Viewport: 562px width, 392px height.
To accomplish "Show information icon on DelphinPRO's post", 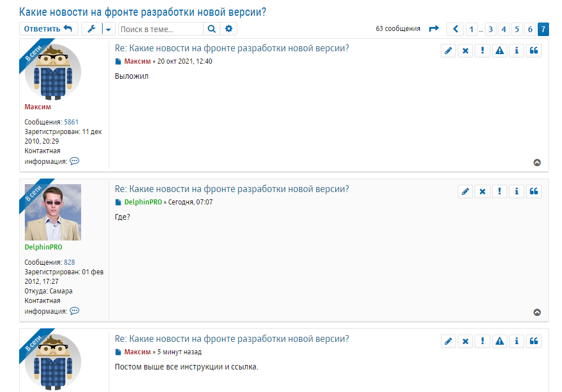I will [516, 191].
